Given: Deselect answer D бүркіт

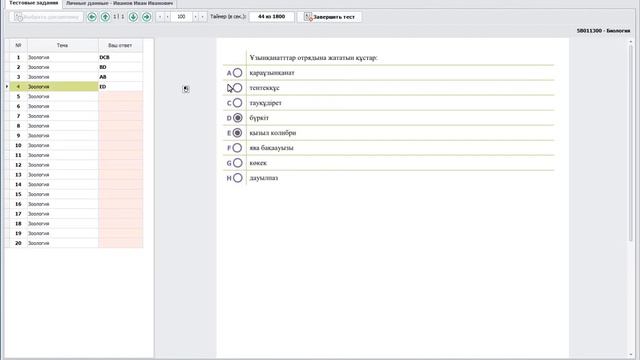Looking at the screenshot, I should click(237, 118).
